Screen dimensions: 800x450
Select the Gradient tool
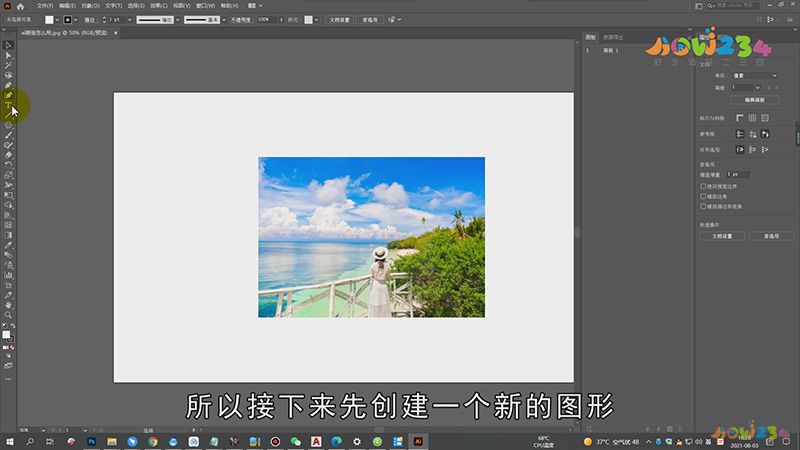click(x=8, y=235)
